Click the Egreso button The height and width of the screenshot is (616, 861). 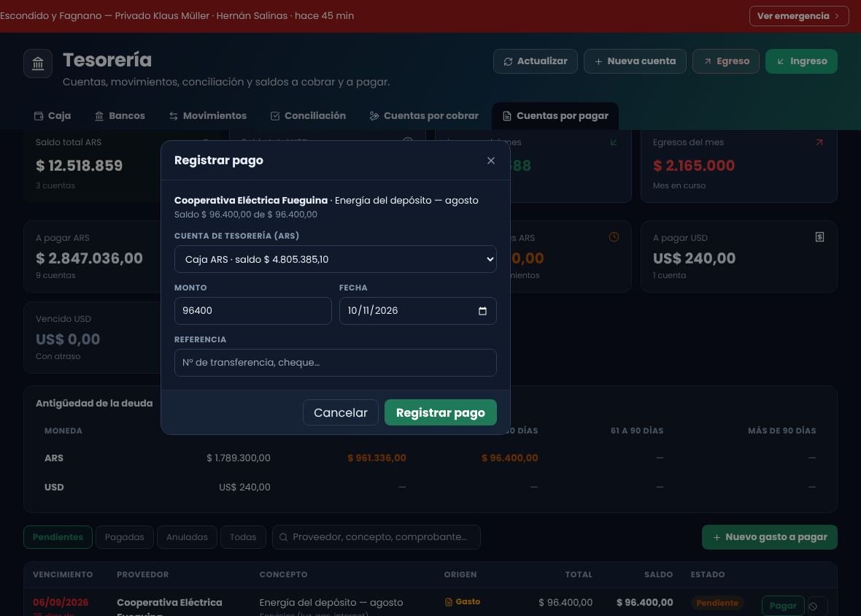tap(726, 61)
